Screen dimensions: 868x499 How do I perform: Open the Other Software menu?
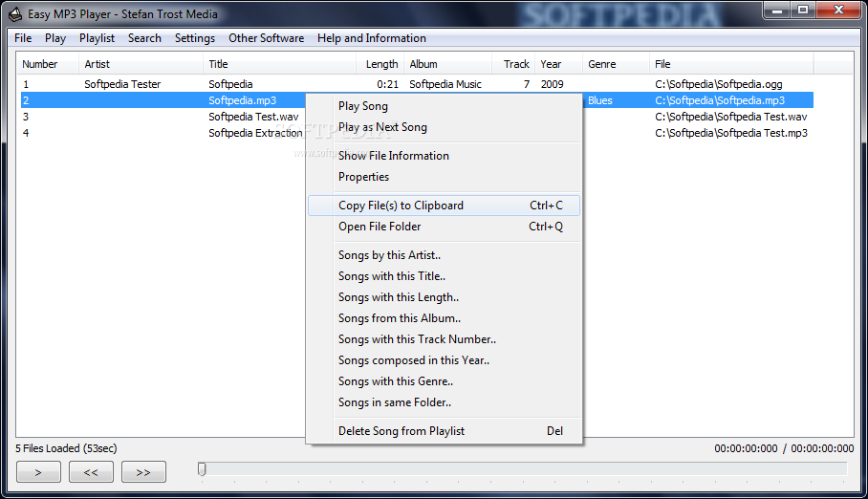point(267,38)
